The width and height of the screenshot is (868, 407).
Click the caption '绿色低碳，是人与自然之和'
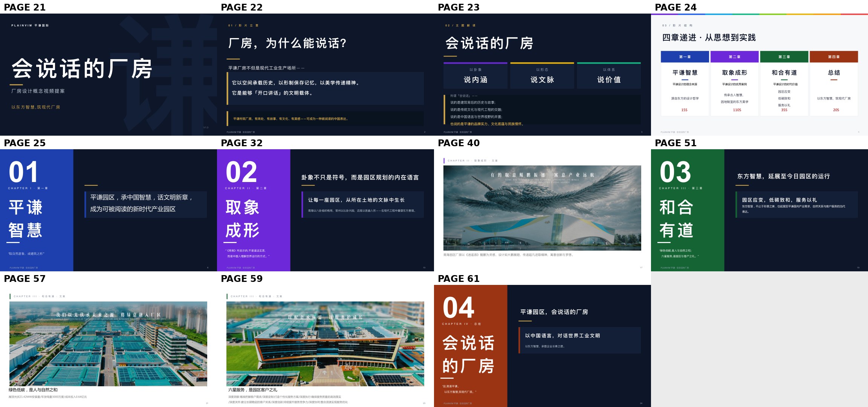pos(33,390)
